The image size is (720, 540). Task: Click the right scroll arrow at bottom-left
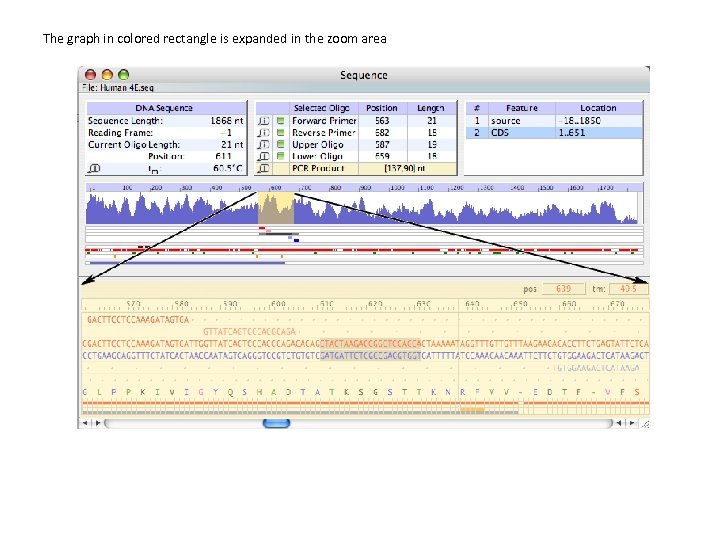tap(97, 423)
